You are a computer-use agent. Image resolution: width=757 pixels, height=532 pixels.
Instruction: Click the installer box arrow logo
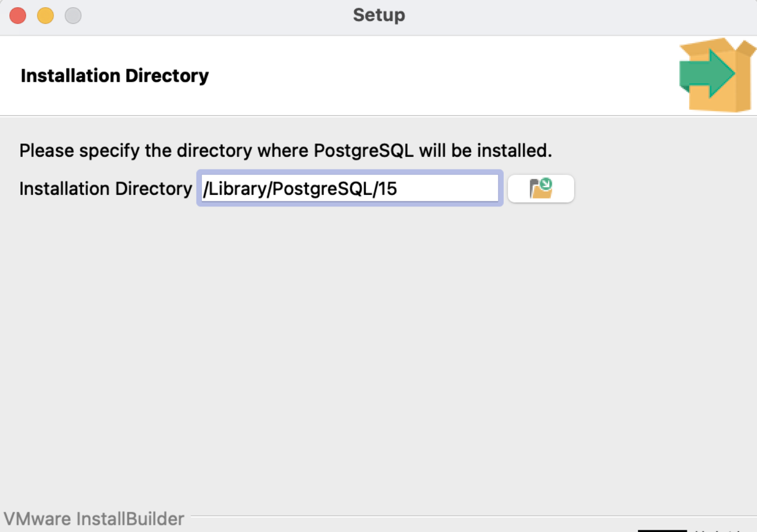716,75
